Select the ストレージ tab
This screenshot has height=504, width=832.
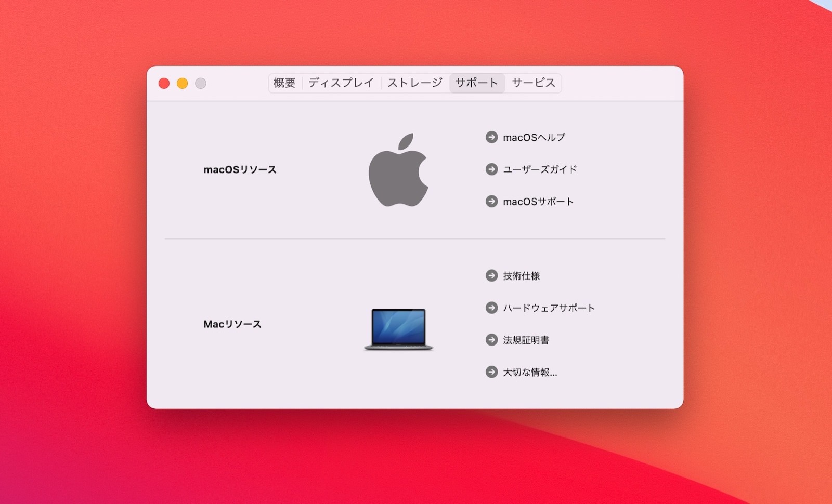pos(414,83)
